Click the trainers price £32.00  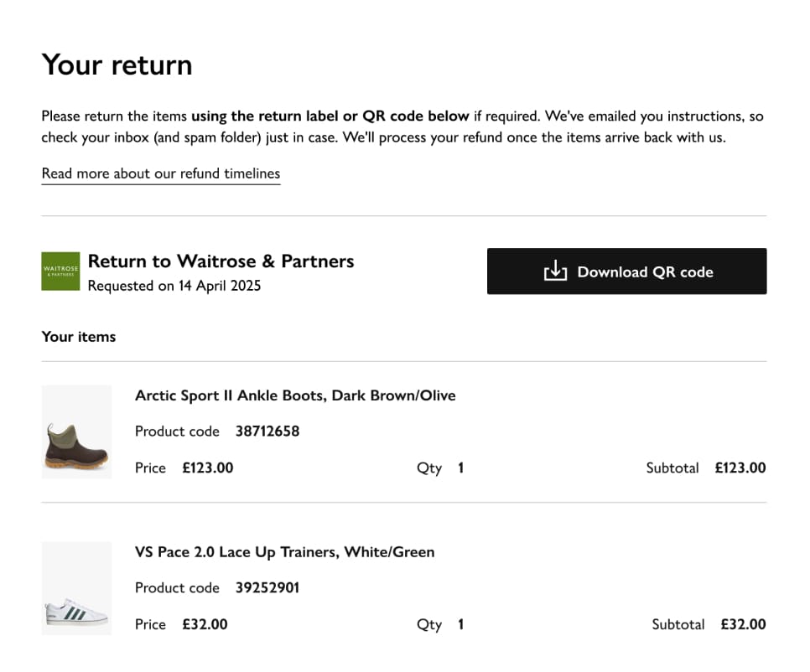[x=205, y=624]
